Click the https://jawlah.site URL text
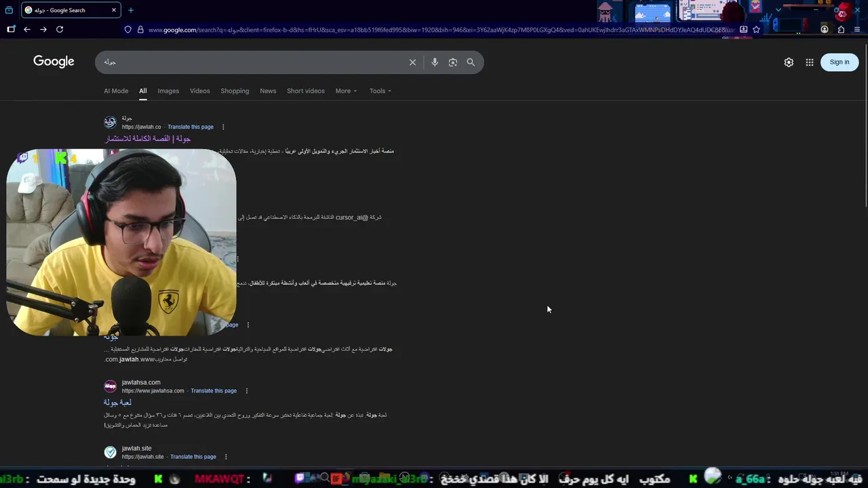The width and height of the screenshot is (868, 488). click(x=142, y=457)
